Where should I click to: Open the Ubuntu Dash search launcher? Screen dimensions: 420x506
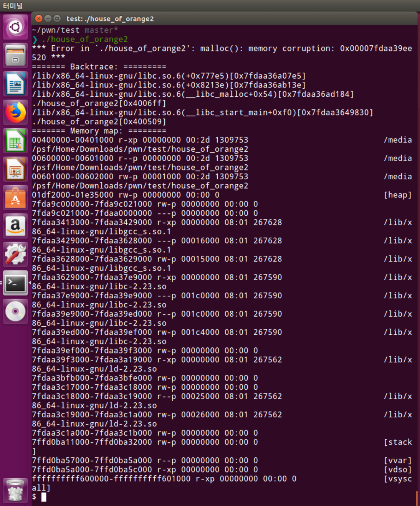pyautogui.click(x=15, y=27)
